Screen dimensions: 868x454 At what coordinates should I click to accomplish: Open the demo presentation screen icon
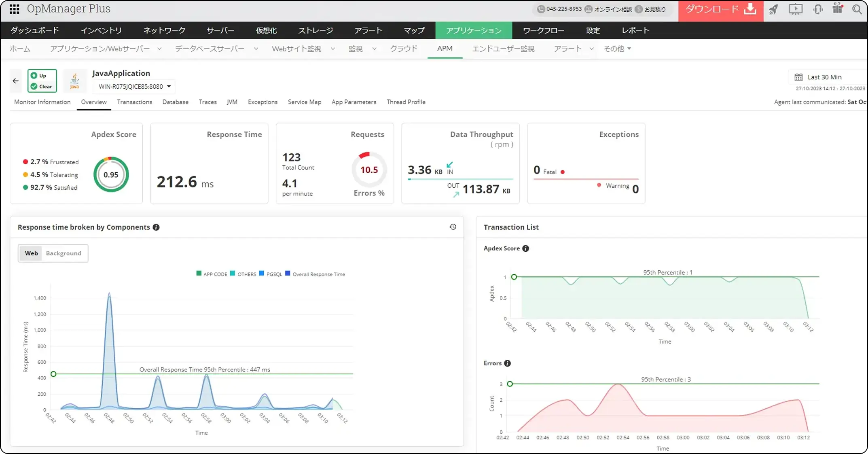(796, 9)
